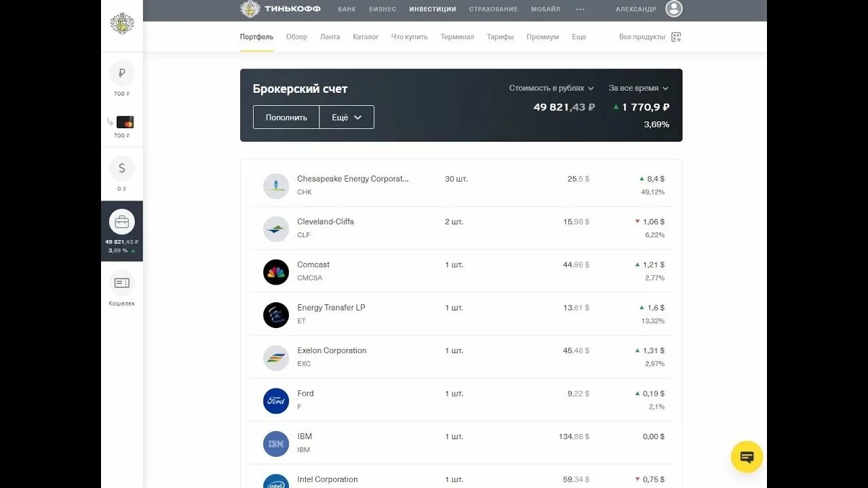
Task: Click the Energy Transfer LP logo
Action: pyautogui.click(x=276, y=314)
